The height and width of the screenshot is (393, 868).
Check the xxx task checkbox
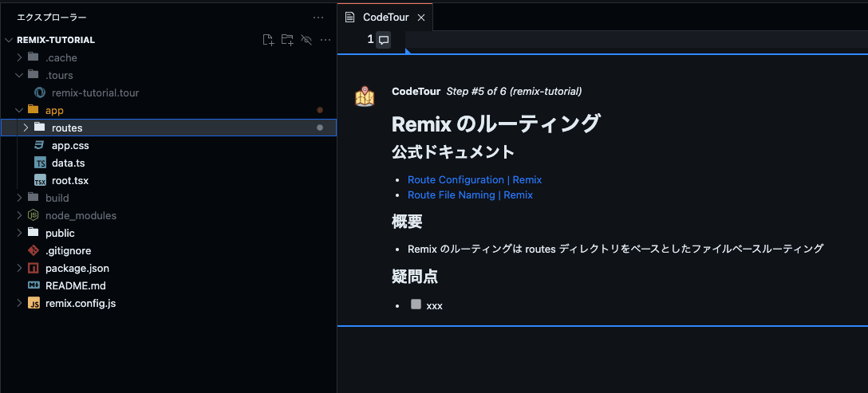[x=416, y=305]
